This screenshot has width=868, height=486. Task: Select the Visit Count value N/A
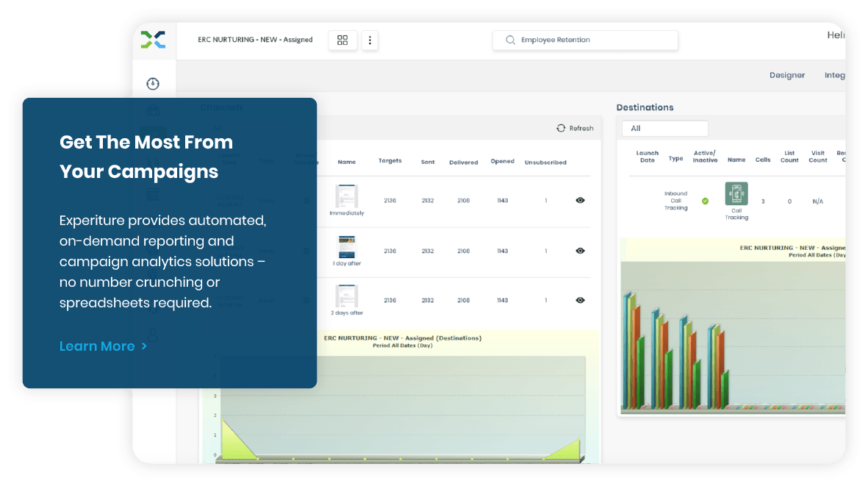point(817,201)
